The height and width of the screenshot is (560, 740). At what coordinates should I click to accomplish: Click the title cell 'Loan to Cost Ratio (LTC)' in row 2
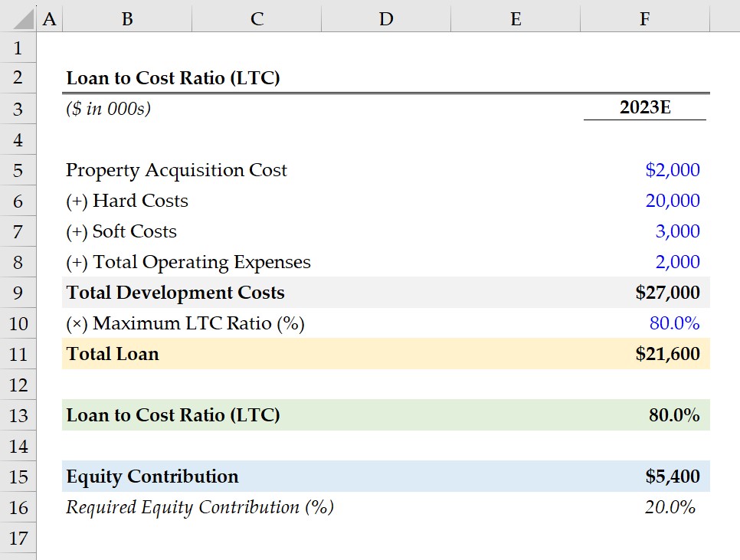172,78
